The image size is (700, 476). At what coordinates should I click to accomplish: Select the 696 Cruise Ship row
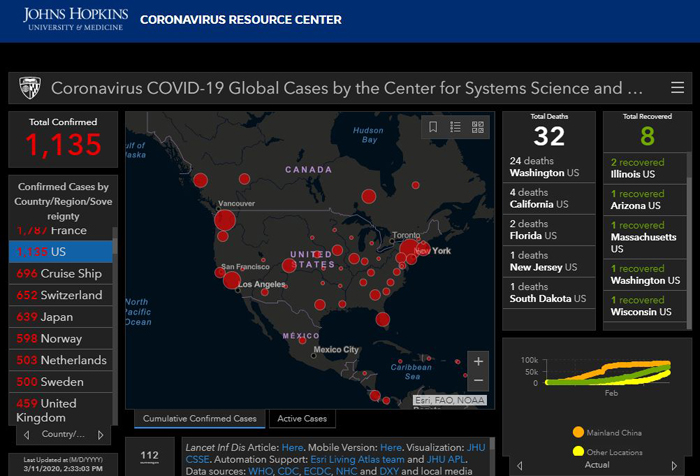pyautogui.click(x=61, y=273)
